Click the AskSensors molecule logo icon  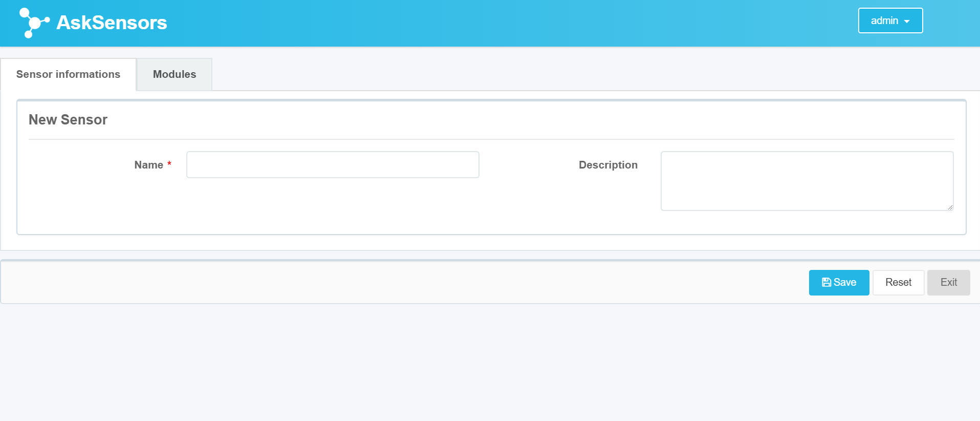click(x=34, y=23)
